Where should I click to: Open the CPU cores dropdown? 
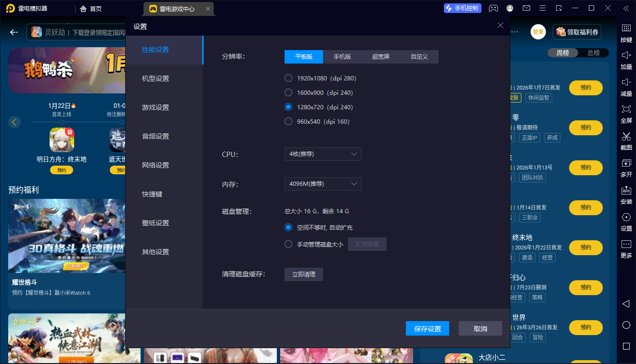323,154
